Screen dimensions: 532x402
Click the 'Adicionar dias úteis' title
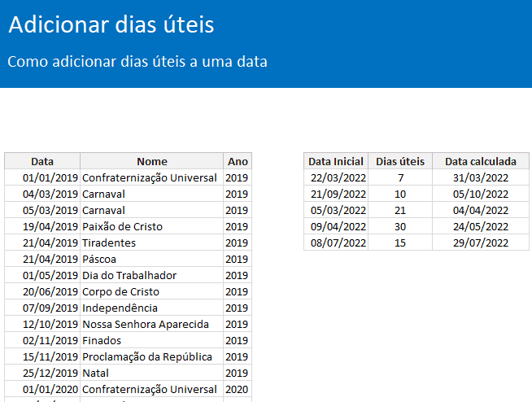pos(111,25)
